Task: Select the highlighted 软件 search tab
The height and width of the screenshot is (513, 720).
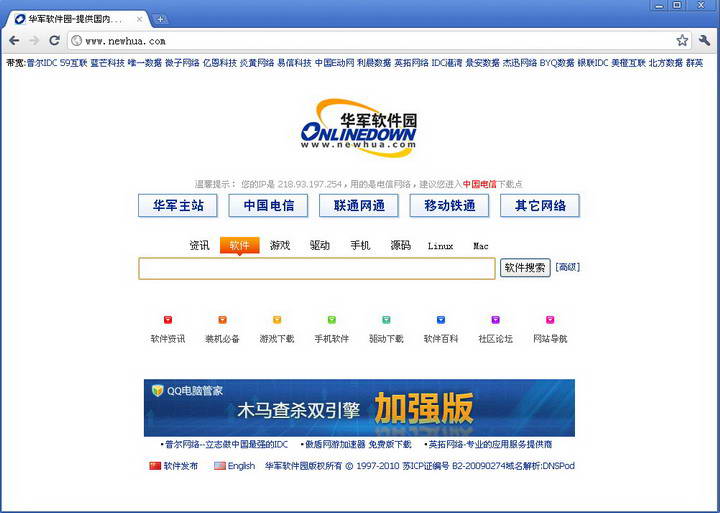Action: 240,245
